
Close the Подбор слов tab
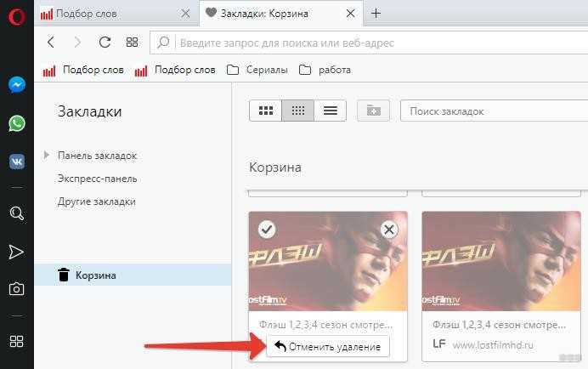click(185, 14)
